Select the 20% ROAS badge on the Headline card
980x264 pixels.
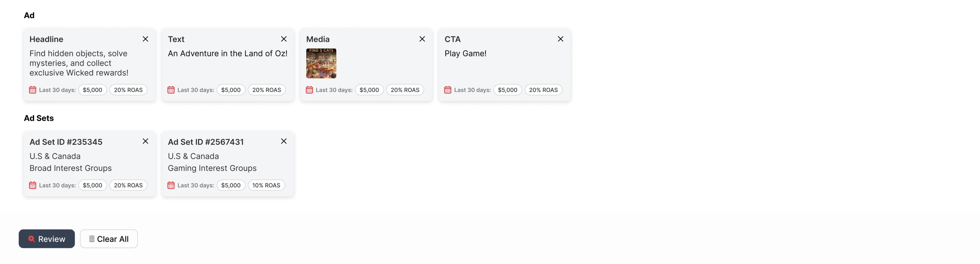128,90
